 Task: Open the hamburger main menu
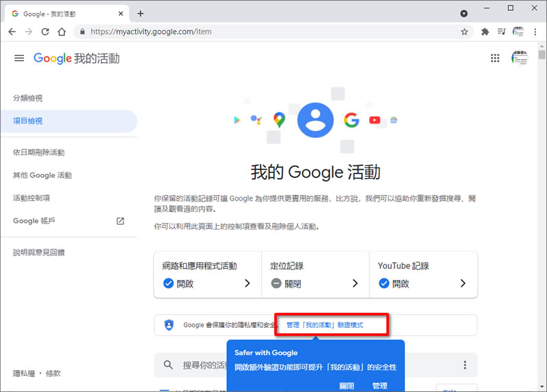click(19, 58)
